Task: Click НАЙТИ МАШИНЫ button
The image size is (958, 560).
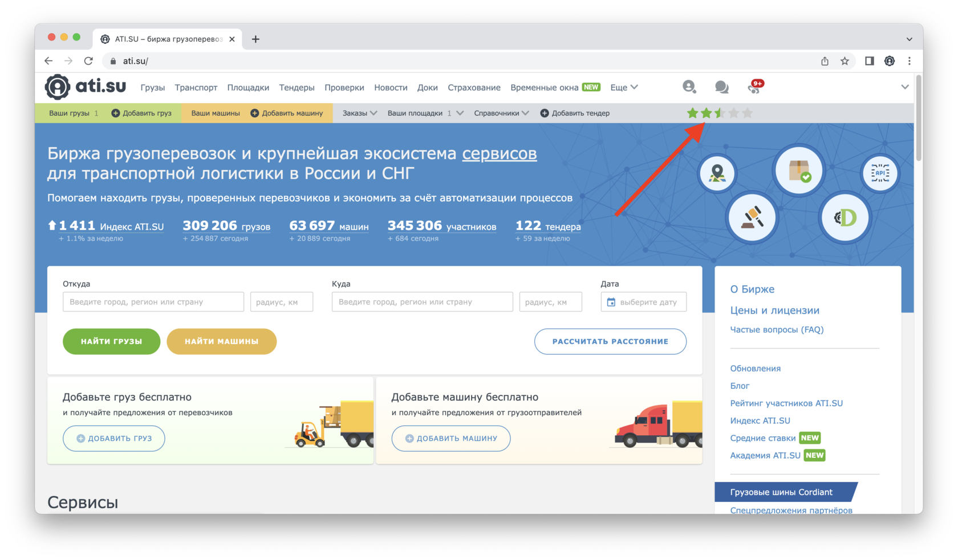Action: pos(221,341)
